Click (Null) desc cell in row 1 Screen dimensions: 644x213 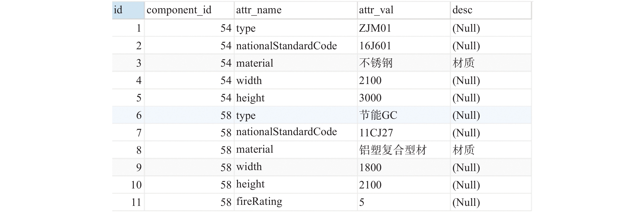491,28
